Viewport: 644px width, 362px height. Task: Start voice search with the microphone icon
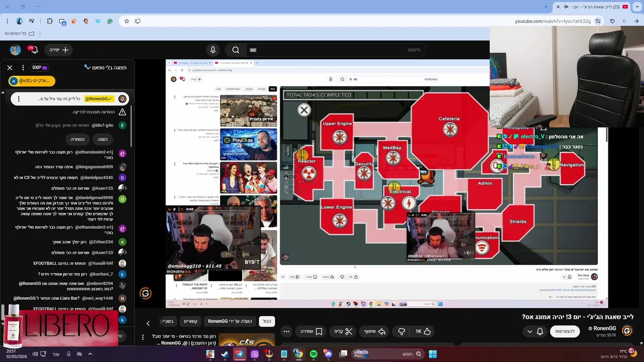point(213,50)
